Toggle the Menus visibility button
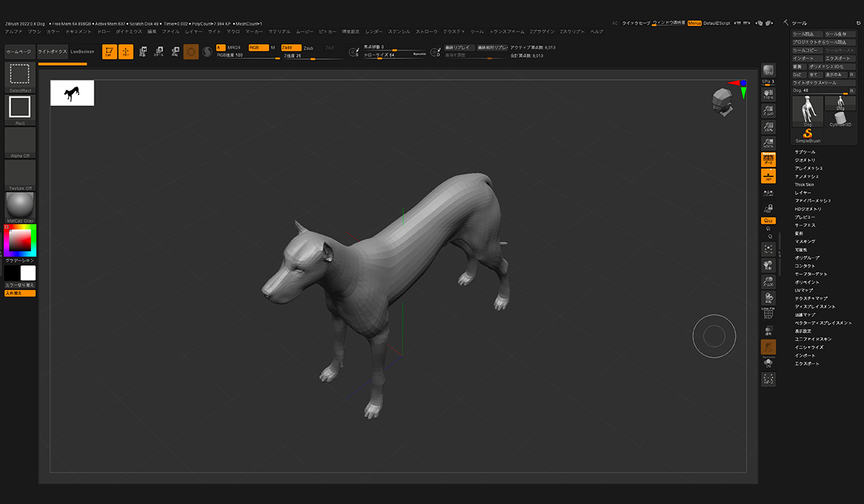Image resolution: width=864 pixels, height=504 pixels. (694, 23)
